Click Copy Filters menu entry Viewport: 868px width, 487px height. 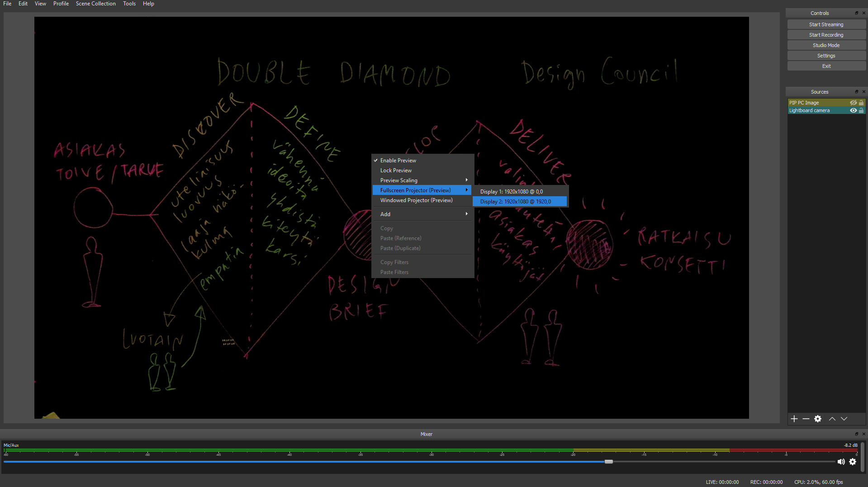click(x=422, y=262)
